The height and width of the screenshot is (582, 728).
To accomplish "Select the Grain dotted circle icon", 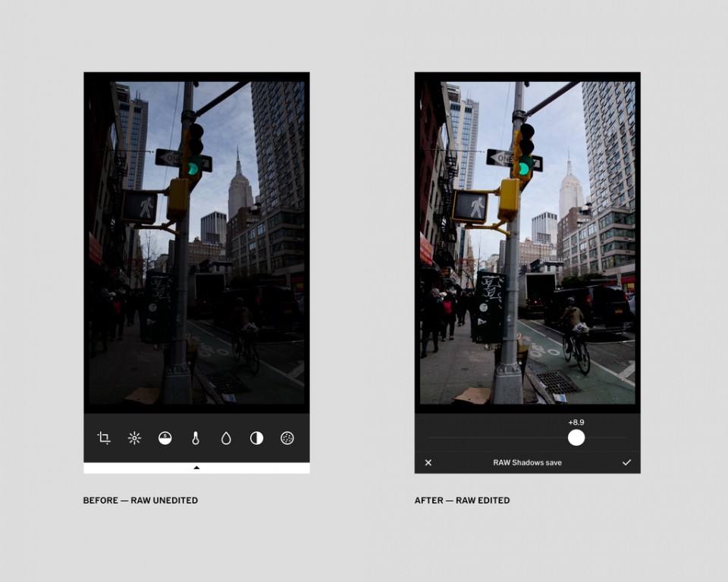I will [x=287, y=438].
